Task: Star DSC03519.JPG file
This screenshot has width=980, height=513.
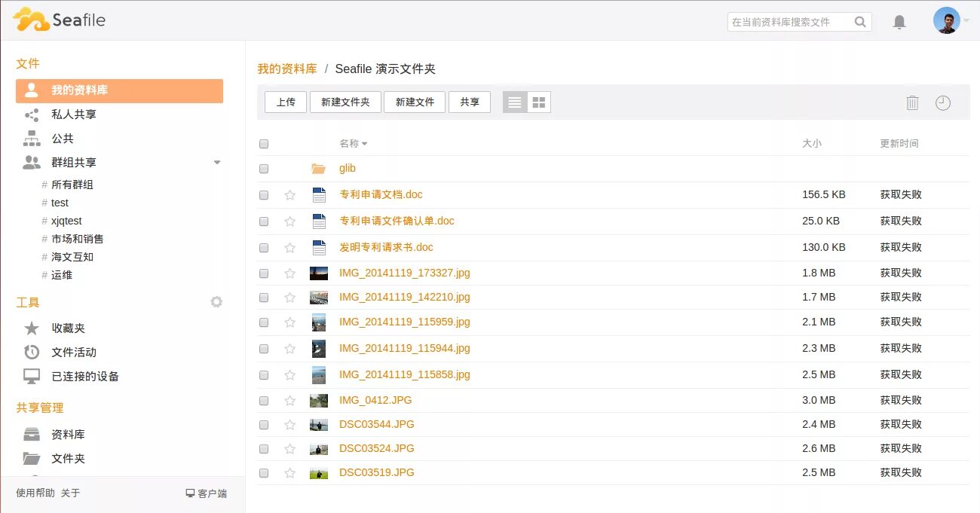Action: click(289, 473)
